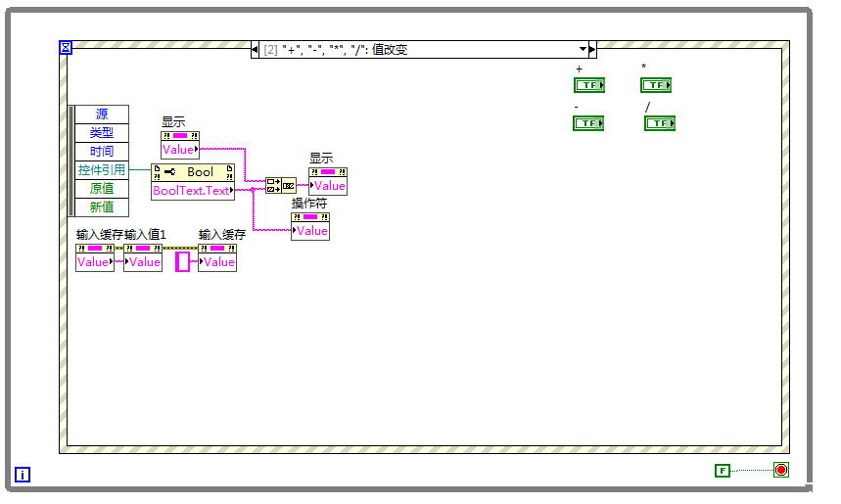841x504 pixels.
Task: Select rightmost 输入缓存 Value write node
Action: tap(217, 258)
